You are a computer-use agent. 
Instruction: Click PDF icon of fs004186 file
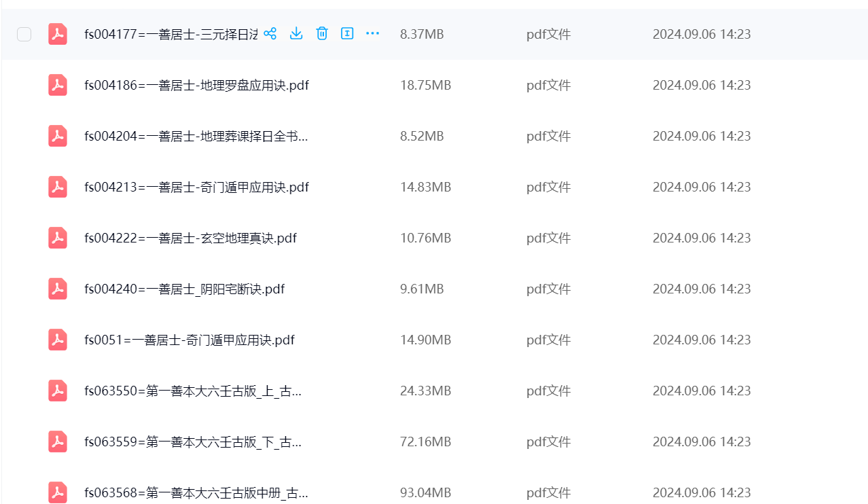[x=58, y=85]
